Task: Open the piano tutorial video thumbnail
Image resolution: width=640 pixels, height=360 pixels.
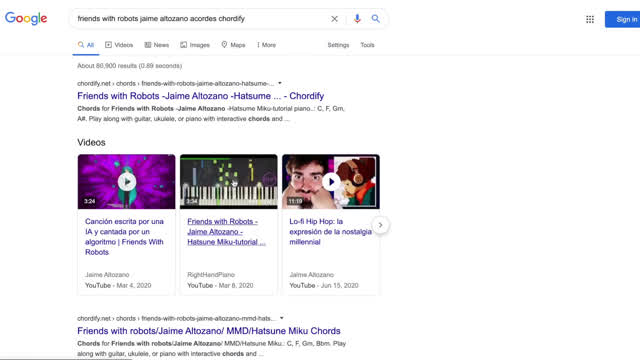Action: coord(229,182)
